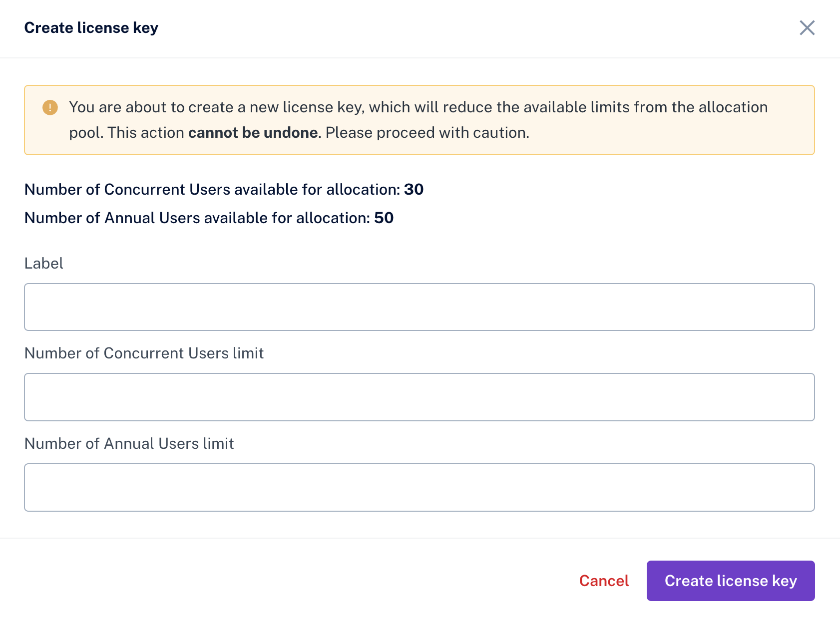
Task: Click the Number of Annual Users limit label
Action: tap(129, 443)
